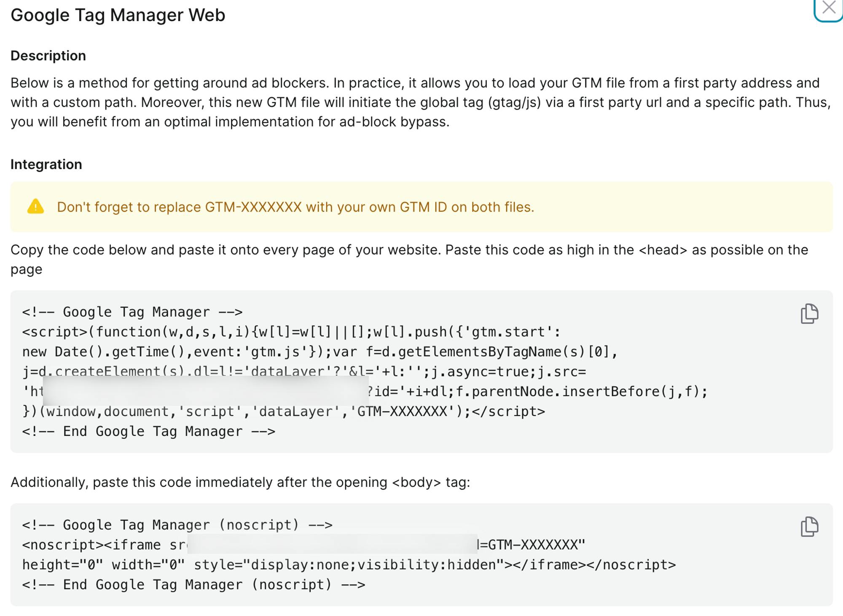
Task: Click '<!-- Google Tag Manager (noscript) -->' line
Action: 177,525
